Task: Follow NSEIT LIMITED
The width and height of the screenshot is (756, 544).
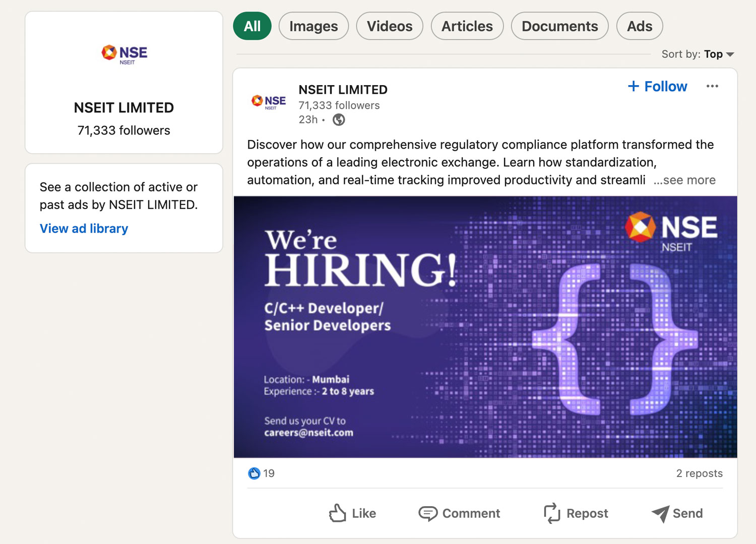Action: tap(657, 86)
